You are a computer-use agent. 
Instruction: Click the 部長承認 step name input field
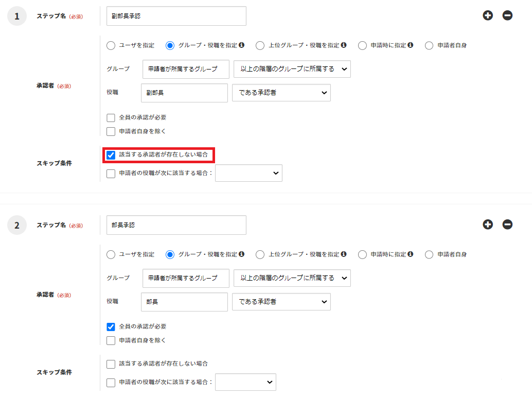(176, 225)
